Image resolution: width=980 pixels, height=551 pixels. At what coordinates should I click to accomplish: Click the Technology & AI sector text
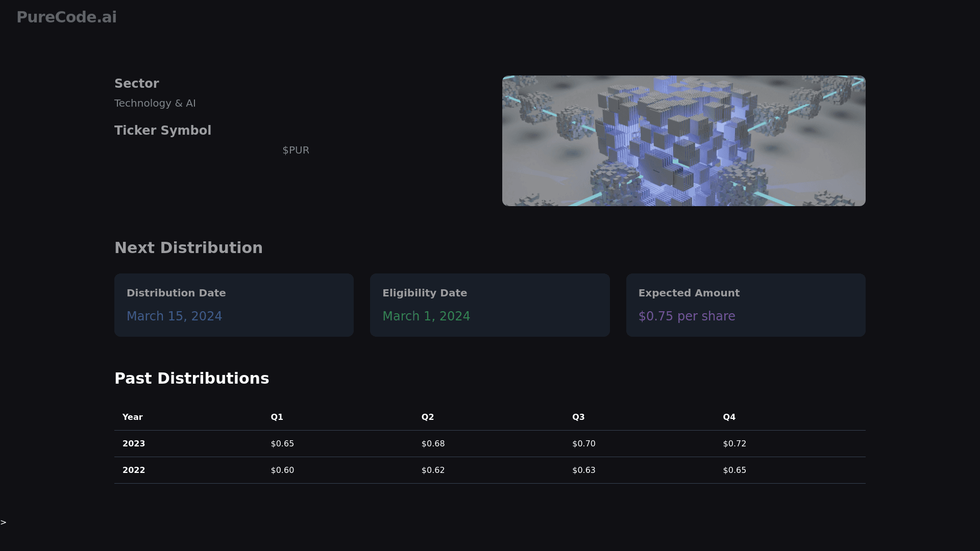(x=155, y=103)
